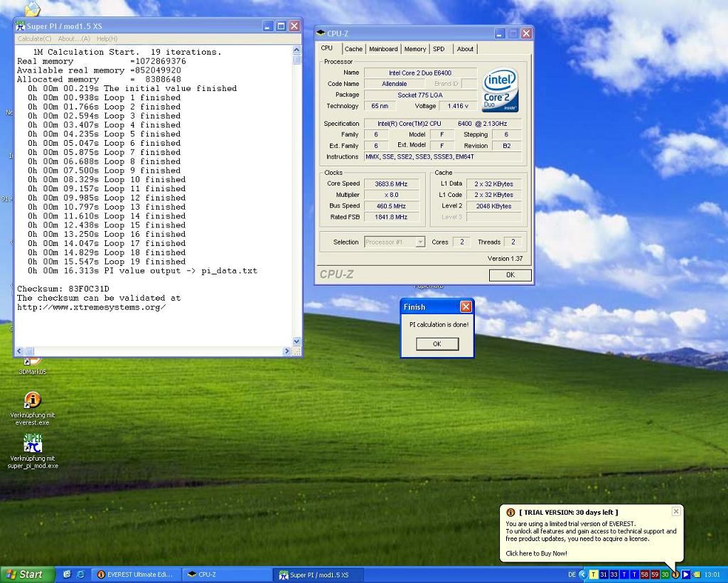Click the red tray icon showing 58
The image size is (728, 583).
tap(644, 574)
